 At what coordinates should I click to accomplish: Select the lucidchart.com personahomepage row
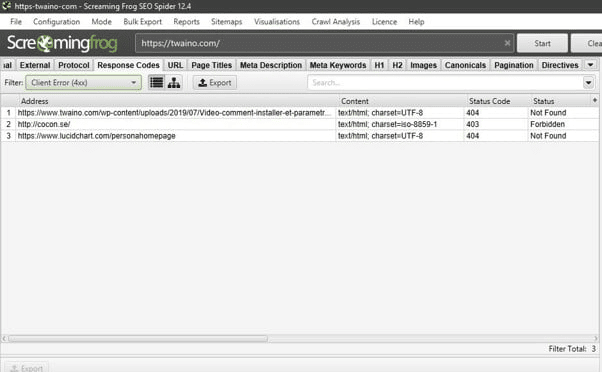[x=299, y=136]
